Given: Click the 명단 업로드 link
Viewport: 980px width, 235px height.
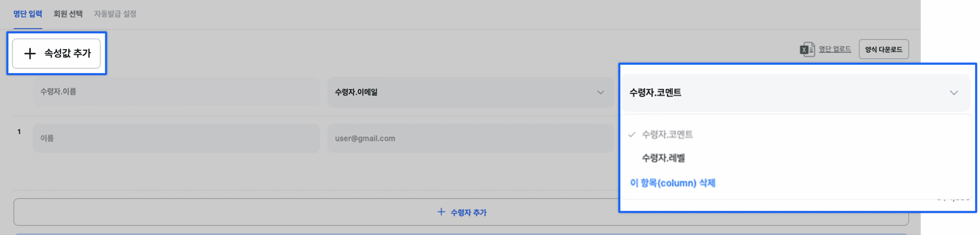Looking at the screenshot, I should point(835,49).
